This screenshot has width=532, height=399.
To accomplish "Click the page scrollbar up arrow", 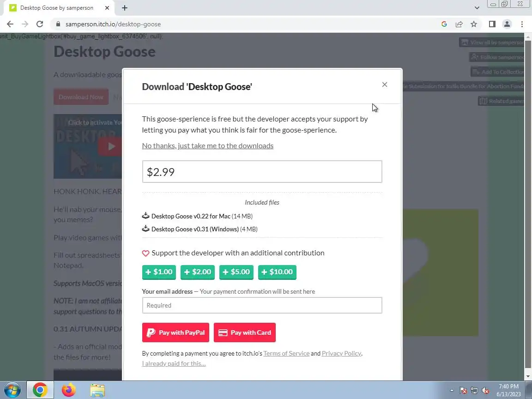I will (528, 36).
